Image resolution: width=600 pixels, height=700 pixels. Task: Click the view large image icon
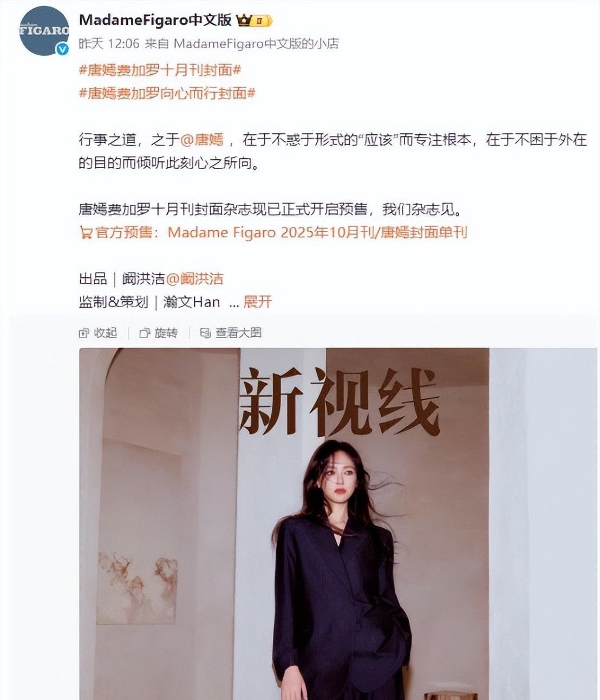[205, 333]
